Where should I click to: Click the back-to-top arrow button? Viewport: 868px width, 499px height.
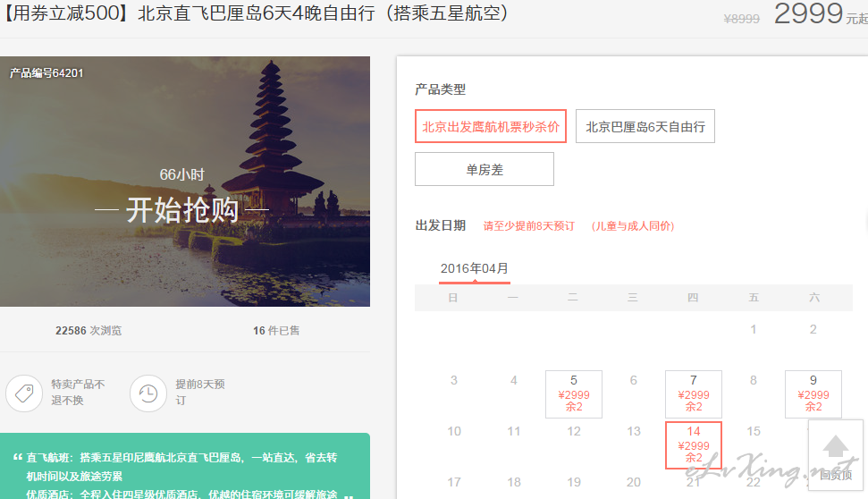point(835,455)
